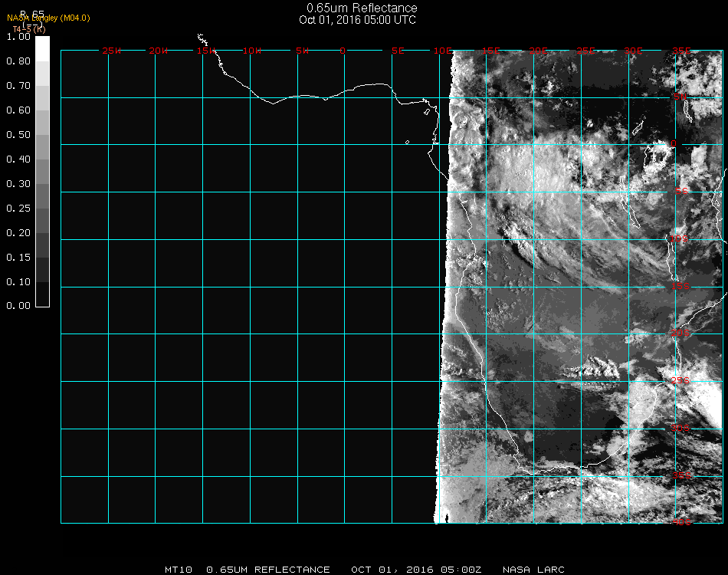The width and height of the screenshot is (728, 575).
Task: Select the 15W longitude label
Action: [206, 51]
